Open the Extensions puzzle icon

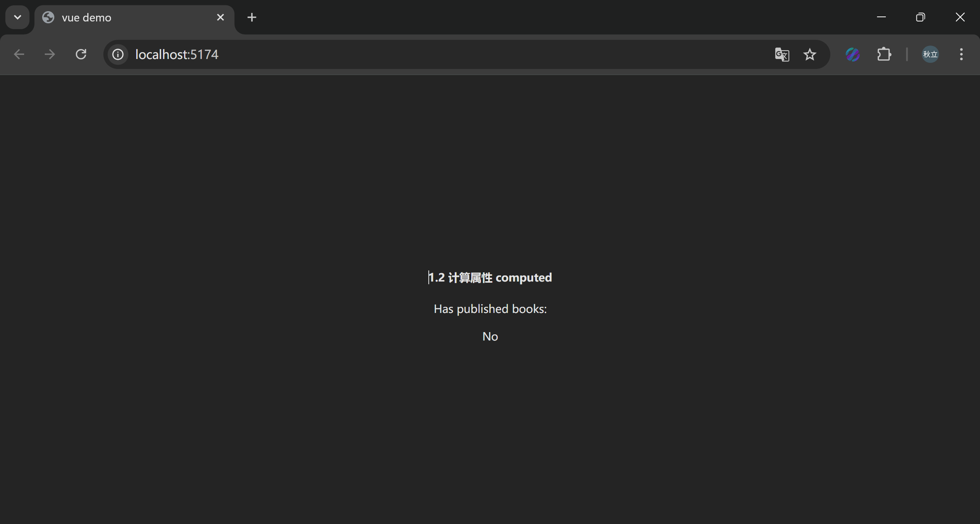coord(884,54)
